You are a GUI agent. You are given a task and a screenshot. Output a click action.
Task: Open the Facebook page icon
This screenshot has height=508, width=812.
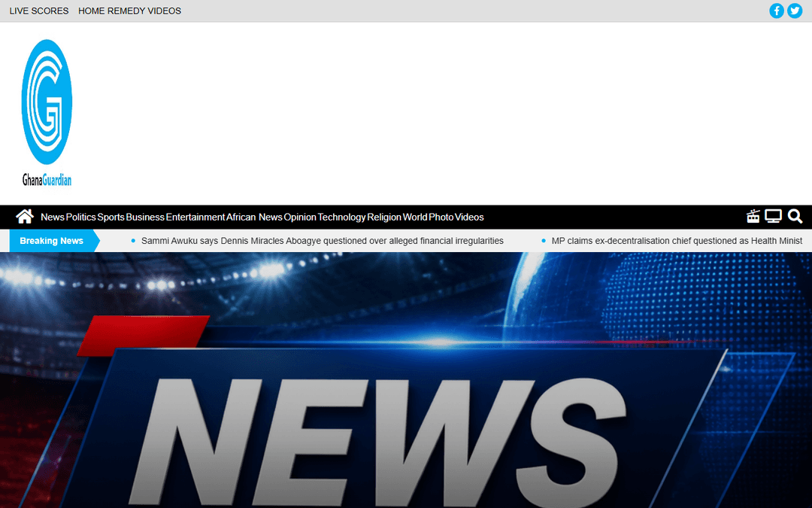pos(776,11)
